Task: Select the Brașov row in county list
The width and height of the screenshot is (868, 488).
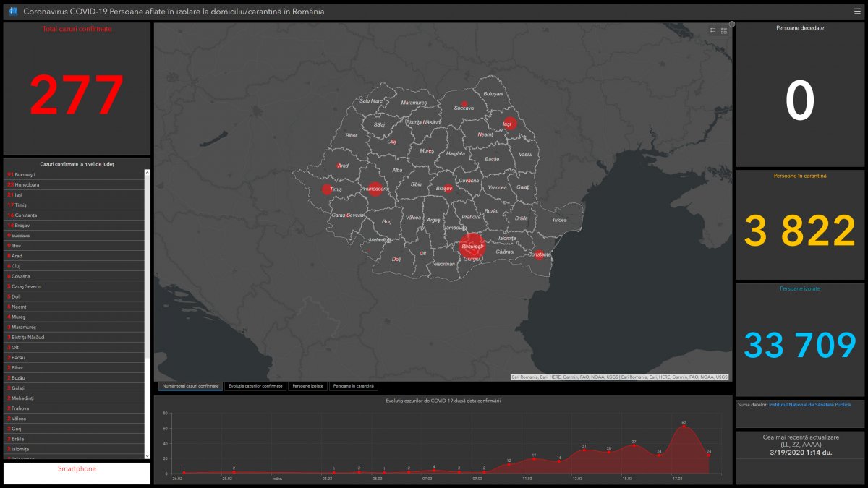Action: point(75,225)
